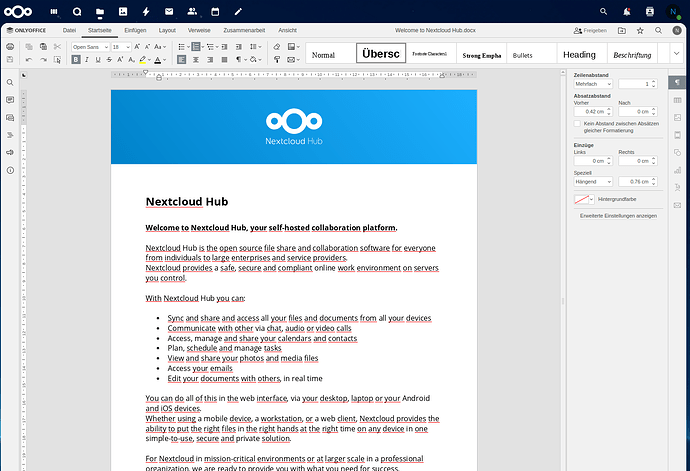Image resolution: width=690 pixels, height=471 pixels.
Task: Save the document with the save icon
Action: pos(10,59)
